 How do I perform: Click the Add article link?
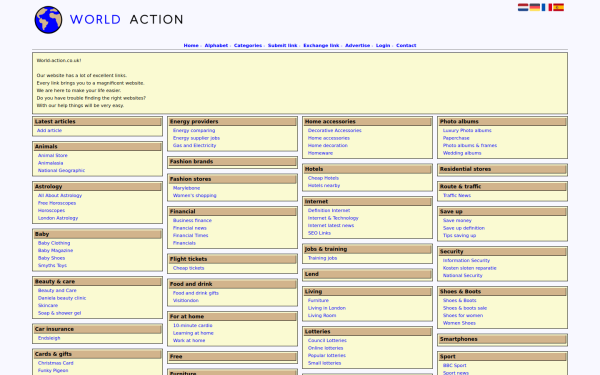tap(49, 130)
